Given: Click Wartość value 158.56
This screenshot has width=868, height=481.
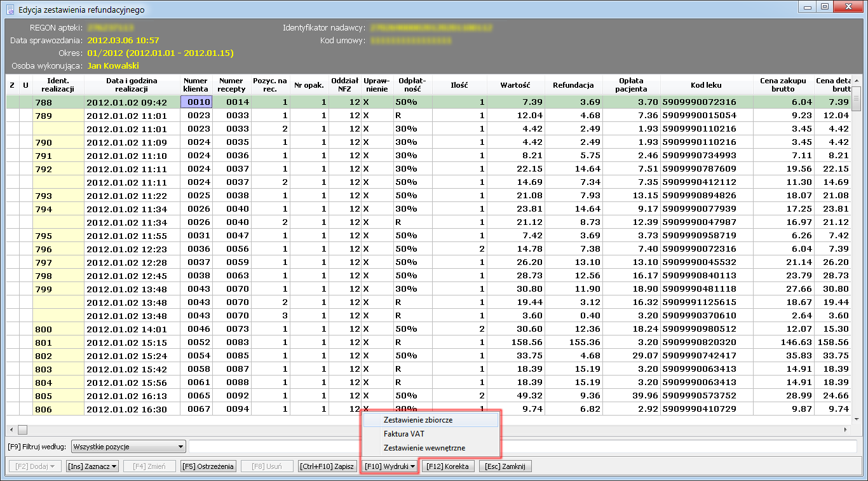Looking at the screenshot, I should pyautogui.click(x=516, y=342).
